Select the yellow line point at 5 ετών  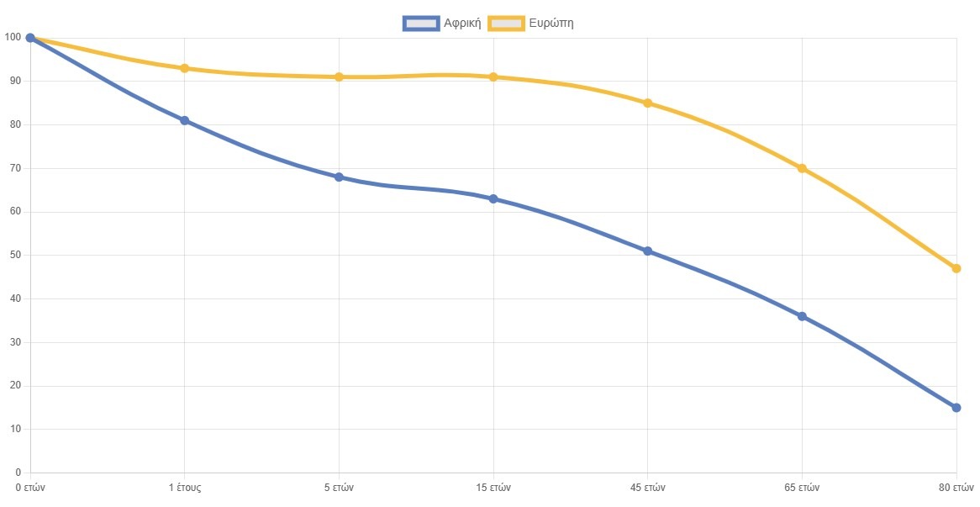[x=339, y=77]
